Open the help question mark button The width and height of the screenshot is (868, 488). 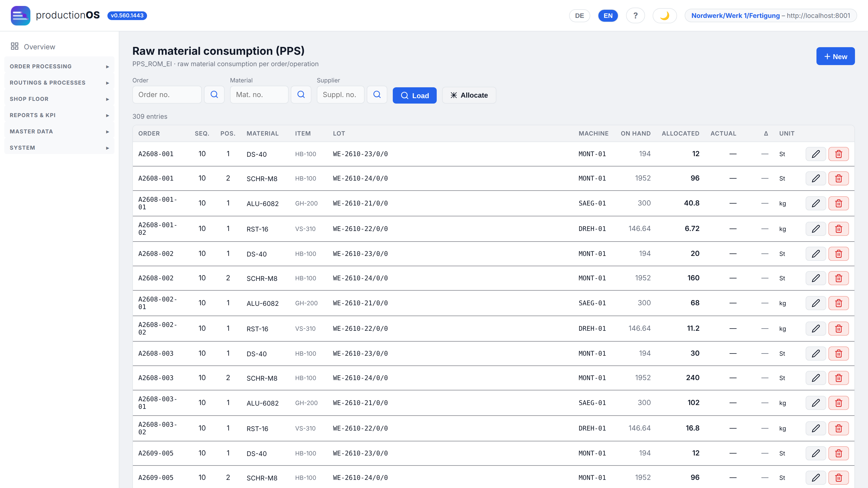[x=635, y=15]
